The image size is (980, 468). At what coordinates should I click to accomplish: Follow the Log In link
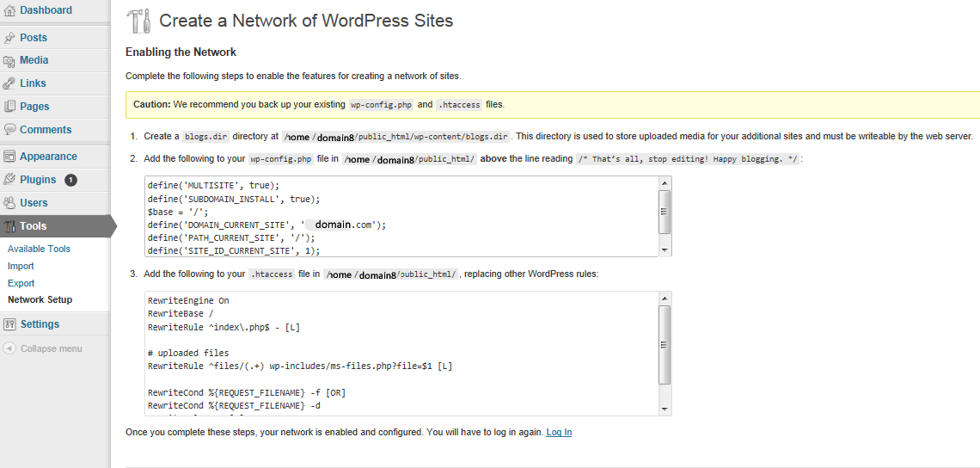(x=559, y=433)
